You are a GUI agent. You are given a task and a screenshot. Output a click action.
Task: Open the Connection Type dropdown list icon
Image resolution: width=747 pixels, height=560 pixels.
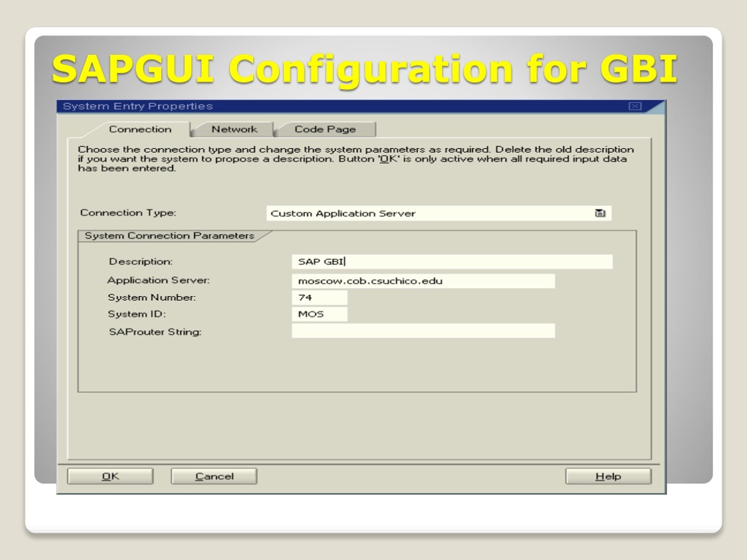click(600, 213)
